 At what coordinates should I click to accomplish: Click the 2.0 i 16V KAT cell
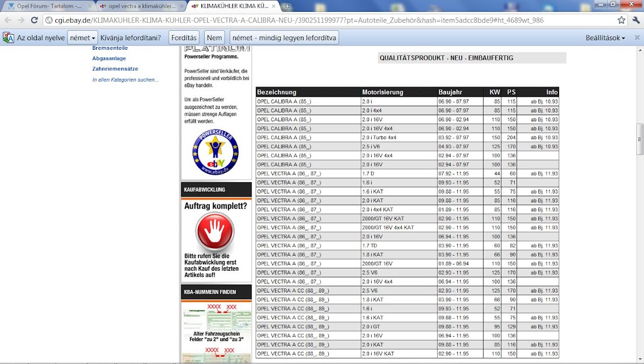tap(399, 354)
